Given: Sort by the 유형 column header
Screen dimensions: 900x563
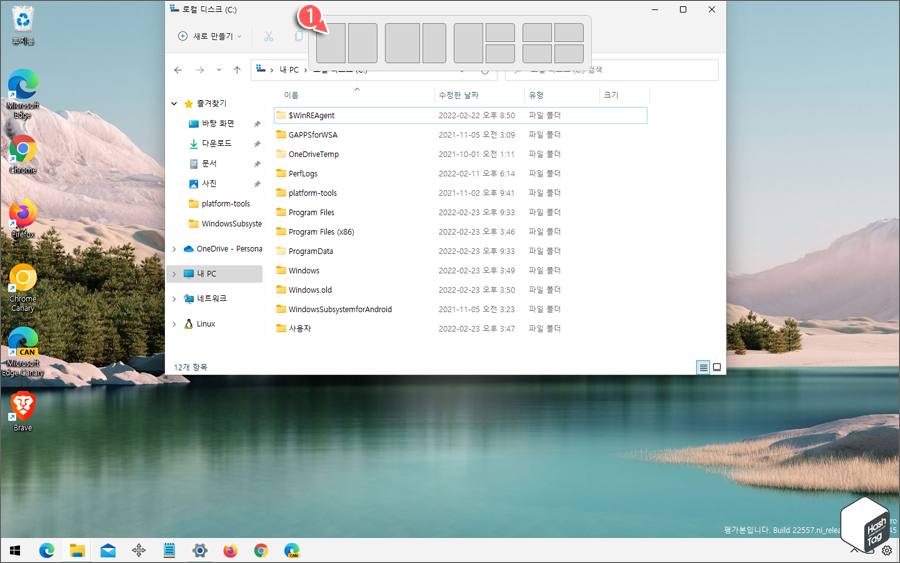Looking at the screenshot, I should point(561,95).
